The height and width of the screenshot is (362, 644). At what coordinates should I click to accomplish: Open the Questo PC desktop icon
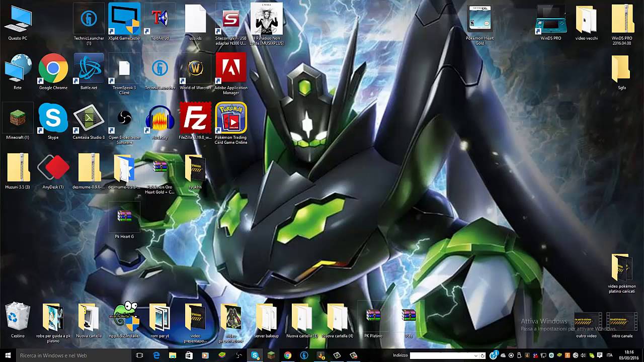coord(18,23)
